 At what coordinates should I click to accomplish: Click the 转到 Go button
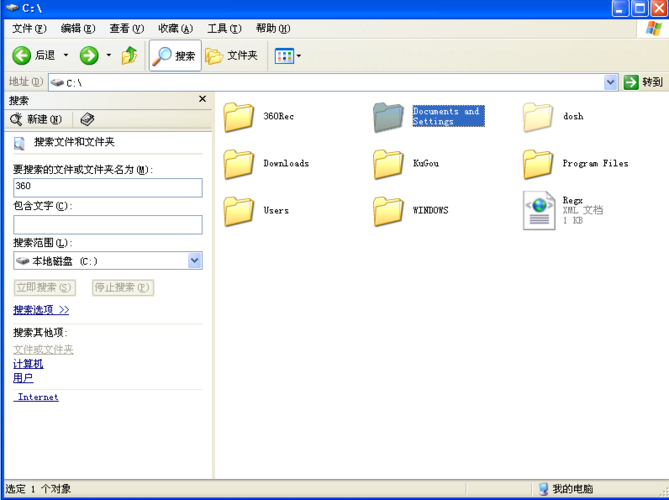(643, 82)
